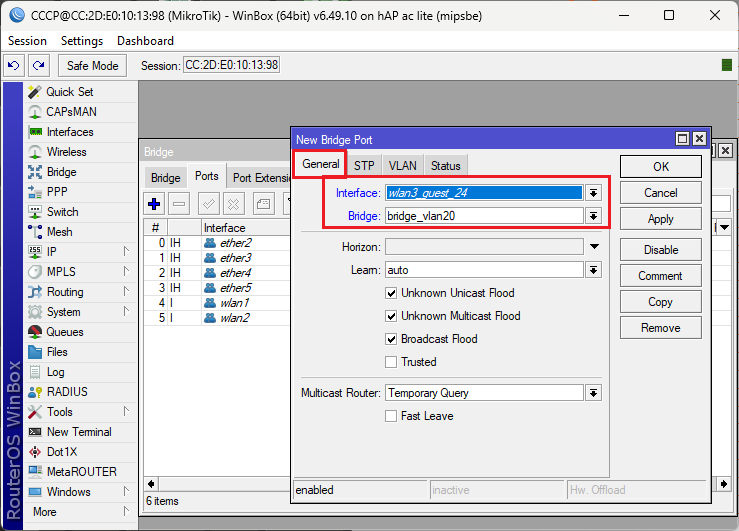Switch to the Status tab
This screenshot has width=739, height=531.
click(445, 166)
